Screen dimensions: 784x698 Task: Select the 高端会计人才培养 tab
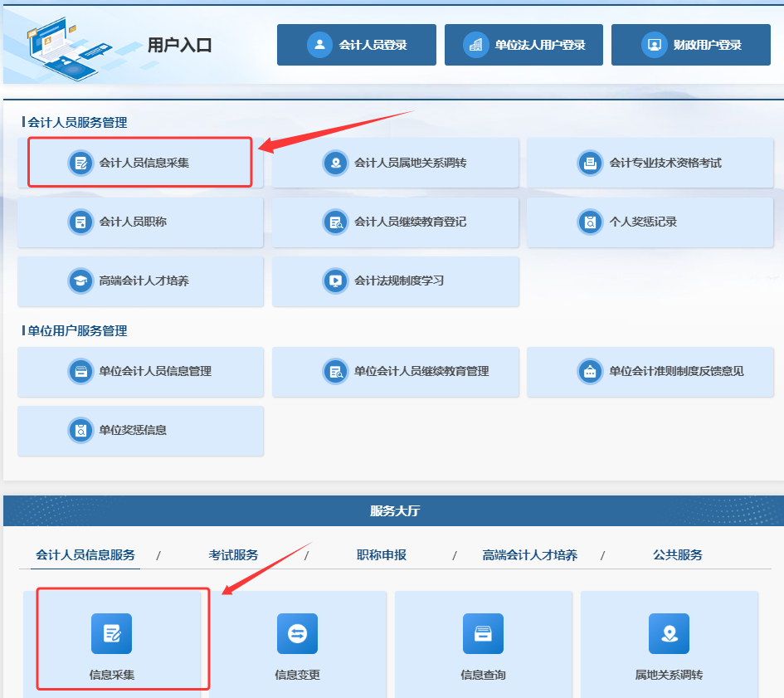(529, 554)
